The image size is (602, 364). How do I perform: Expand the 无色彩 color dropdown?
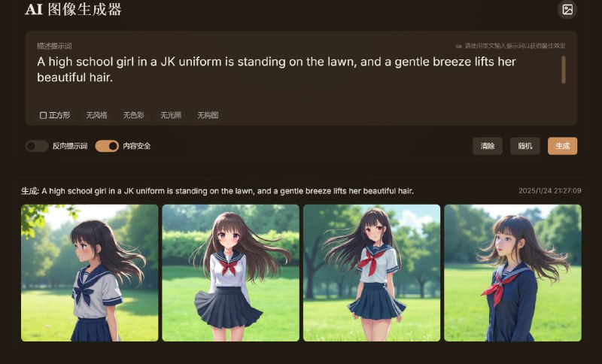133,115
